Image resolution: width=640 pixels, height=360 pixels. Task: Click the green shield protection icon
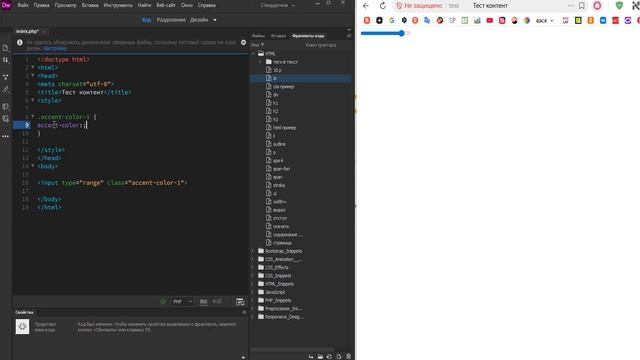(619, 6)
